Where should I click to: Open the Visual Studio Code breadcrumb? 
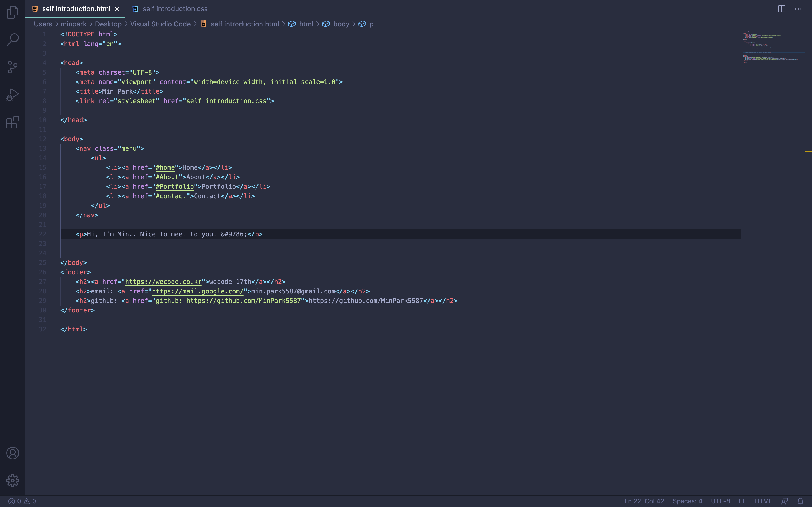tap(160, 24)
